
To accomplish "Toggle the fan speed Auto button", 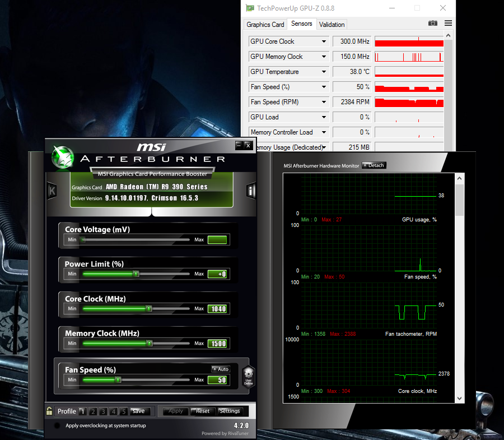I will 221,369.
